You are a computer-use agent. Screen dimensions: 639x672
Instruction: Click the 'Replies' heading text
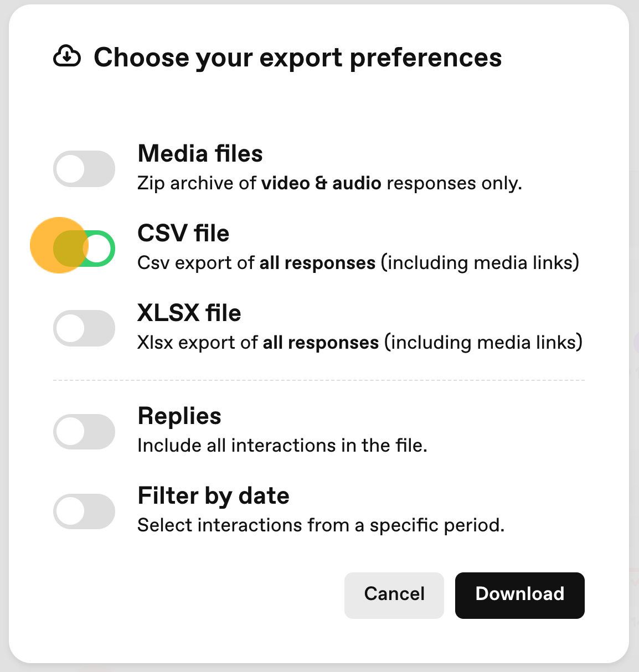179,416
